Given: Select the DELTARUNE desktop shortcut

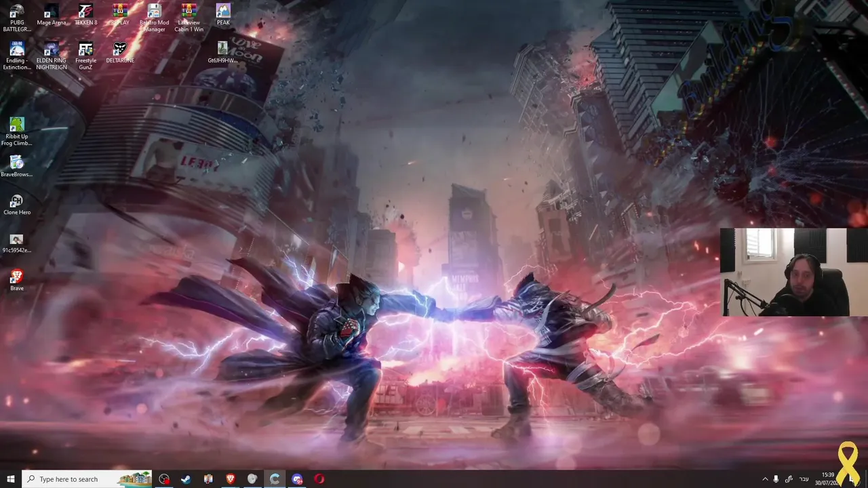Looking at the screenshot, I should (x=120, y=53).
